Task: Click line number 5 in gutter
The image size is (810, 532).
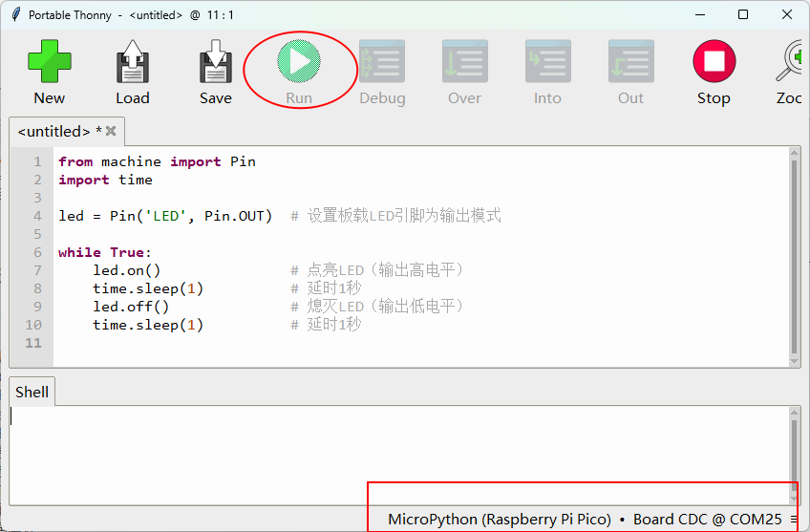Action: click(x=37, y=234)
